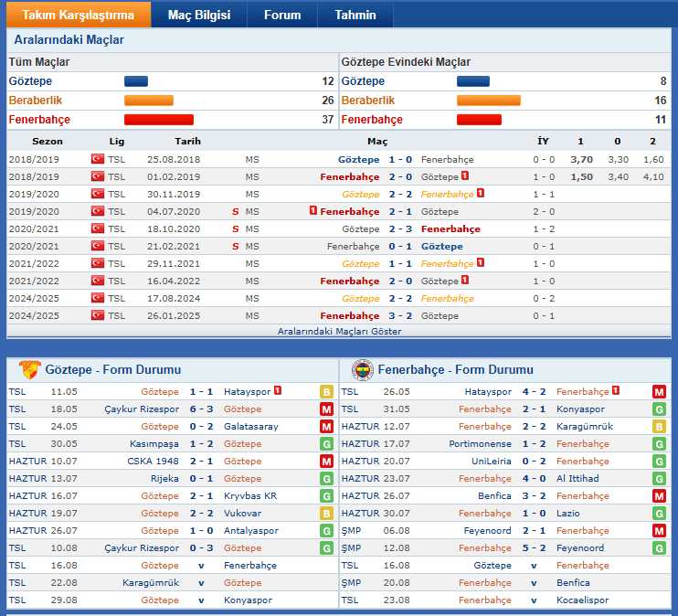The image size is (678, 616).
Task: Click the 3,70 home odds on the 25.08.2018 row
Action: point(581,160)
